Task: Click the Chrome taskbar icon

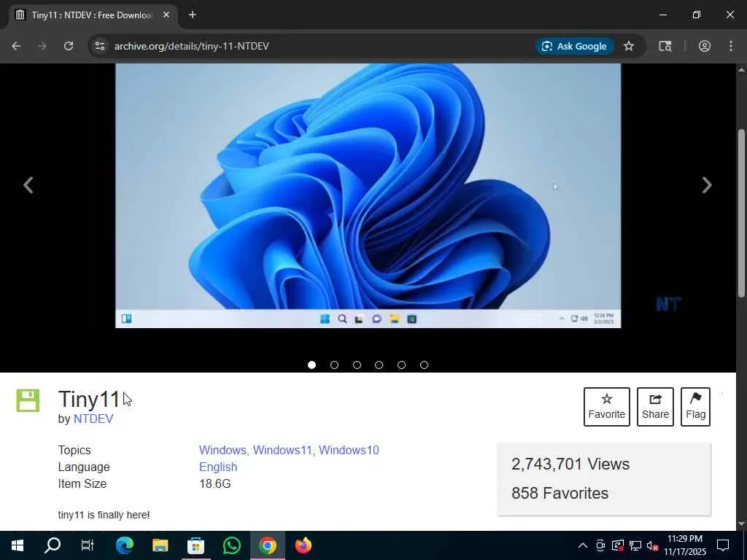Action: click(x=268, y=545)
